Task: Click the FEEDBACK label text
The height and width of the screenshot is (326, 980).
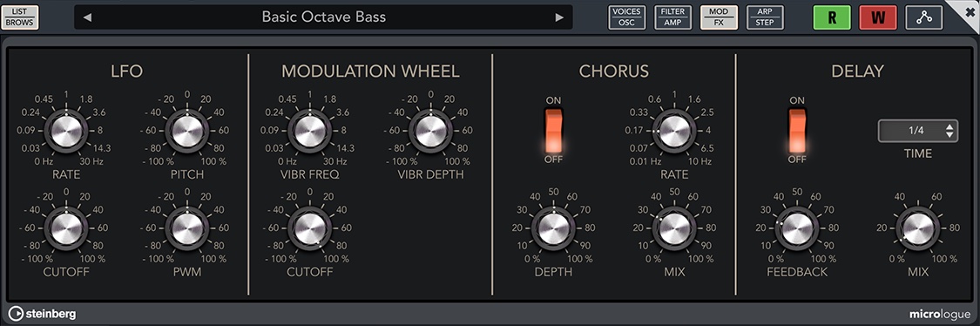Action: click(x=797, y=272)
